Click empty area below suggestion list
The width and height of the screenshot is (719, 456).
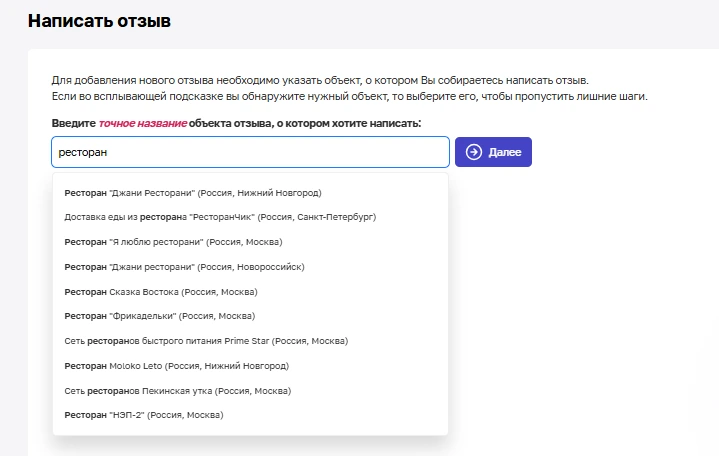[x=250, y=446]
